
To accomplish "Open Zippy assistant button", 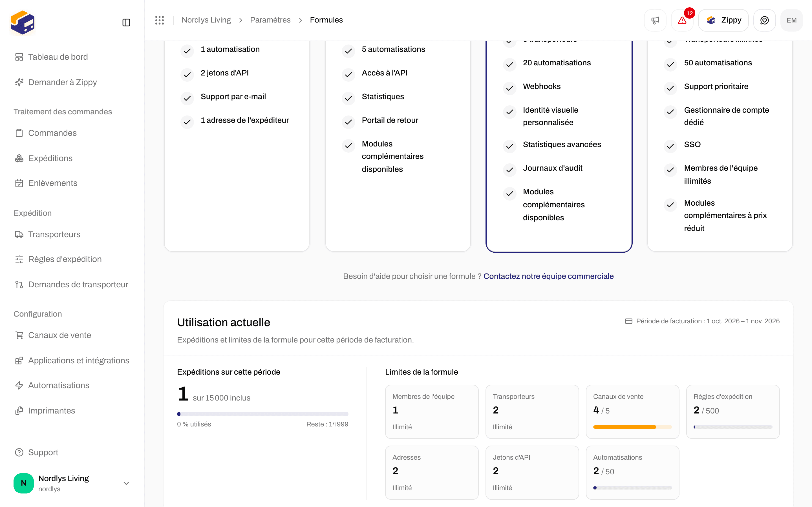I will (723, 20).
